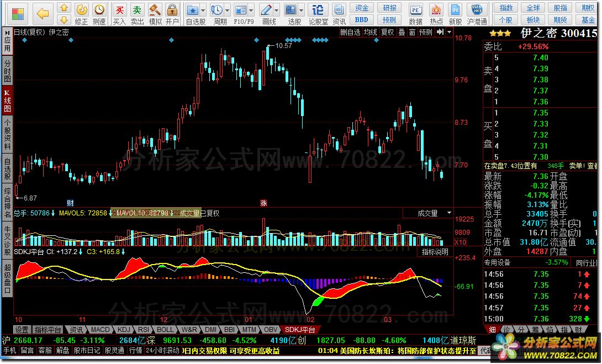
Task: Click the 股市日记 status bar link
Action: [86, 351]
